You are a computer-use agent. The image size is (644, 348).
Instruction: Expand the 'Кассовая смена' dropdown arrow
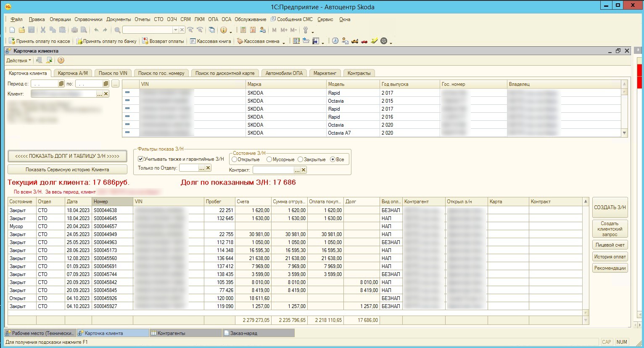pyautogui.click(x=284, y=42)
